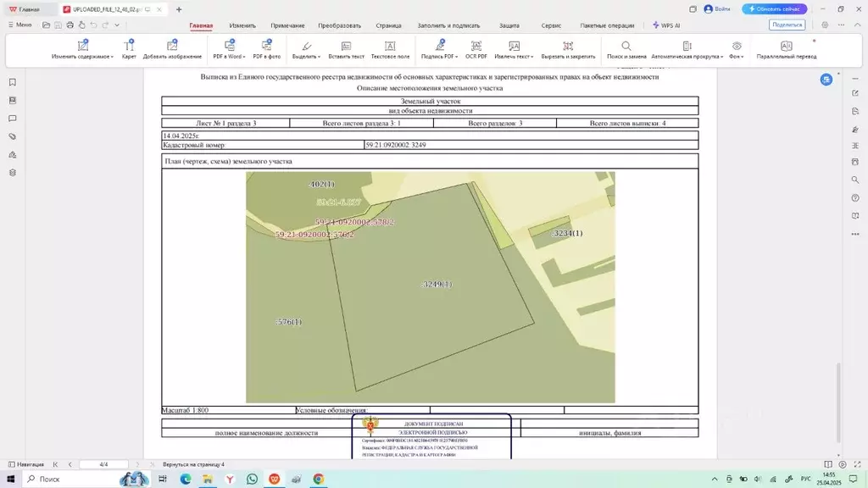Image resolution: width=868 pixels, height=488 pixels.
Task: Click the Parallel Translation tool
Action: (x=786, y=50)
